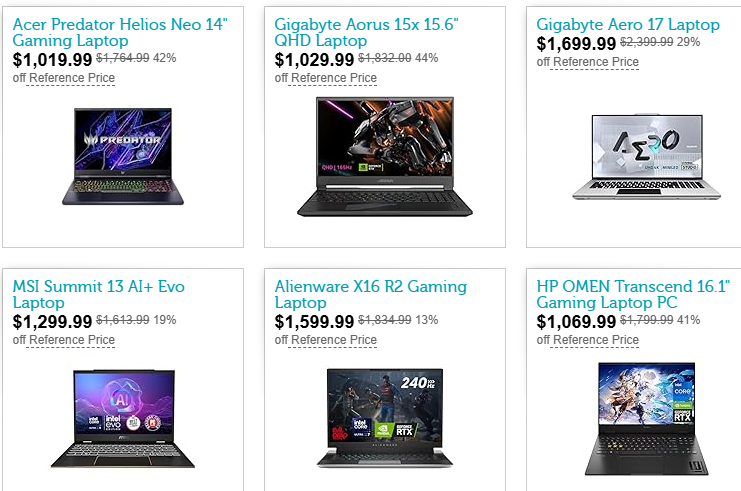Open Acer Predator Helios Neo 14" title link

tap(120, 32)
